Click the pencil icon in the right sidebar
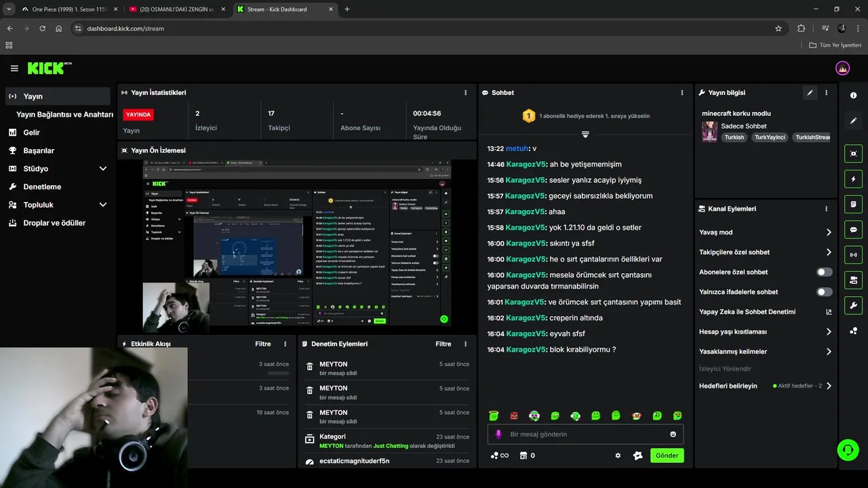Image resolution: width=868 pixels, height=488 pixels. 854,121
